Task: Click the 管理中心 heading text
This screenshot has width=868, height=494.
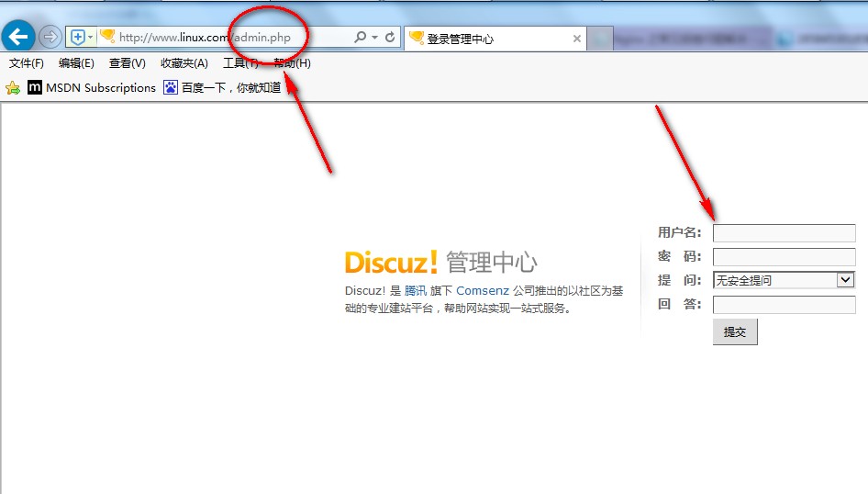Action: [491, 262]
